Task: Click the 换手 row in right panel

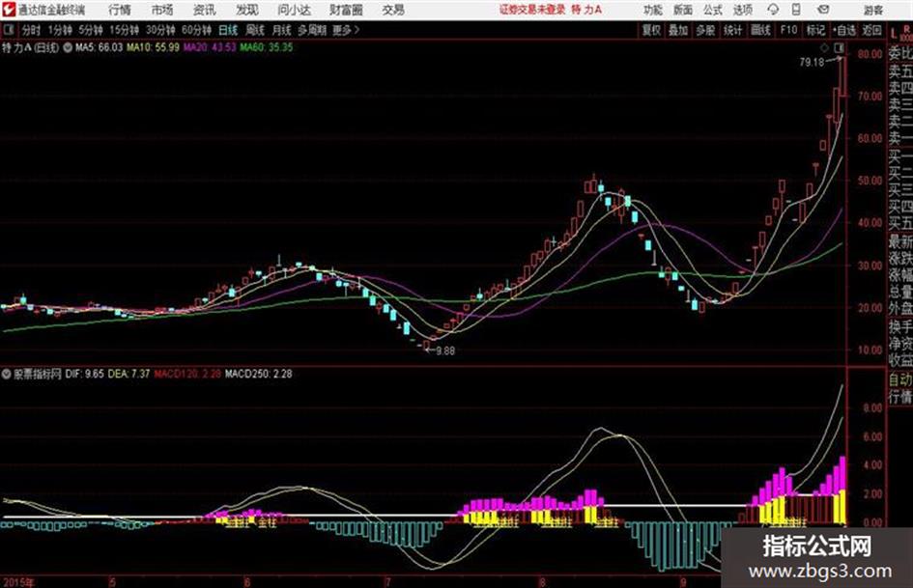Action: 900,326
